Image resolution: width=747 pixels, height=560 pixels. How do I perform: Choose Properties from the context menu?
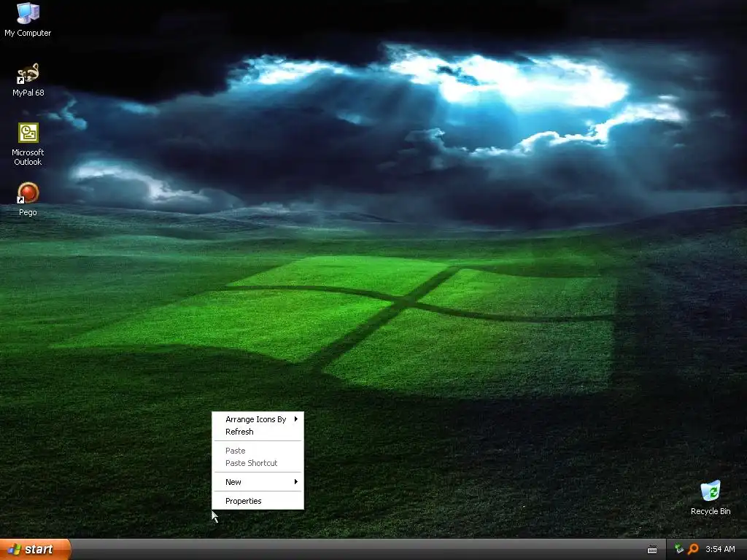(258, 501)
